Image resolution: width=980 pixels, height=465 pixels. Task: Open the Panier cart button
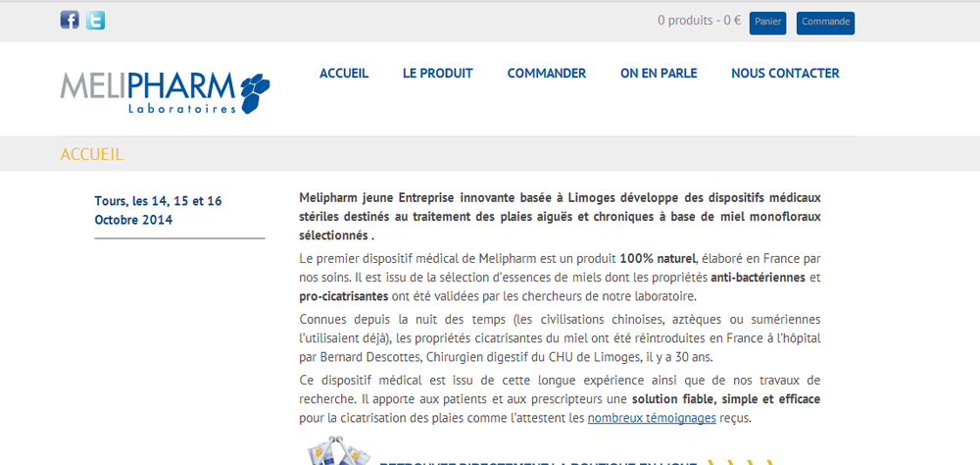pyautogui.click(x=767, y=23)
